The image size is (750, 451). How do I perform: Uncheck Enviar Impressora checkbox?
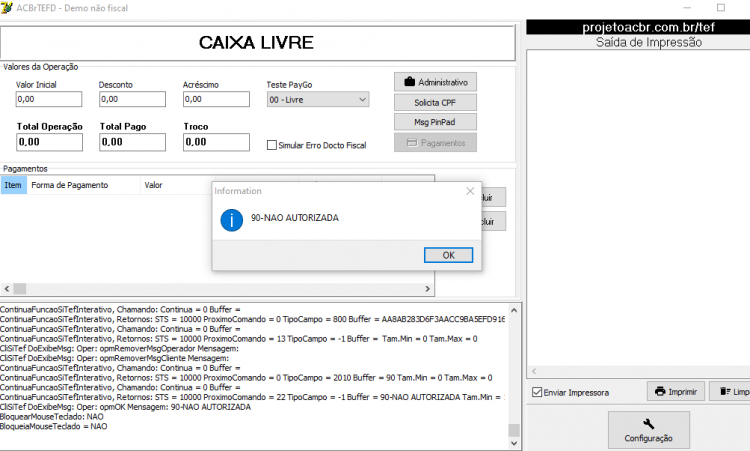point(537,392)
